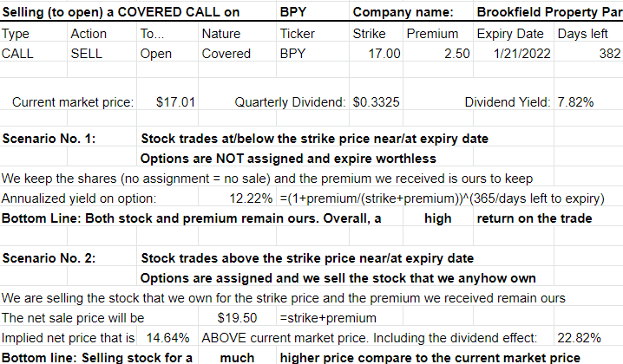Select the Expiry Date 1/21/2022 cell
This screenshot has width=623, height=364.
[514, 53]
